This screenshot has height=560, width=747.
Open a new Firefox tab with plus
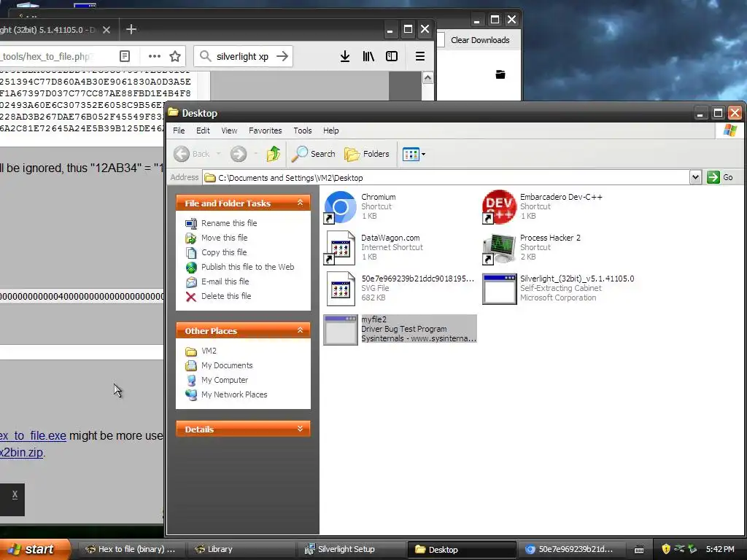[131, 29]
